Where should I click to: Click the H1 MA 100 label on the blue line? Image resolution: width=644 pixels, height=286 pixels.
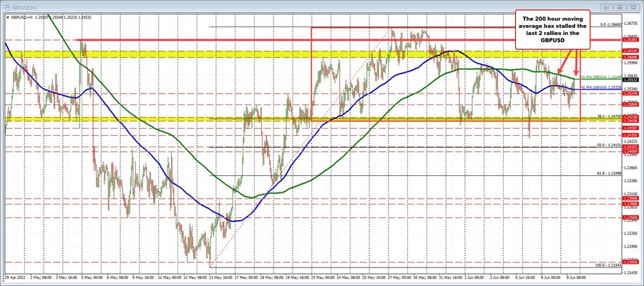tap(601, 88)
